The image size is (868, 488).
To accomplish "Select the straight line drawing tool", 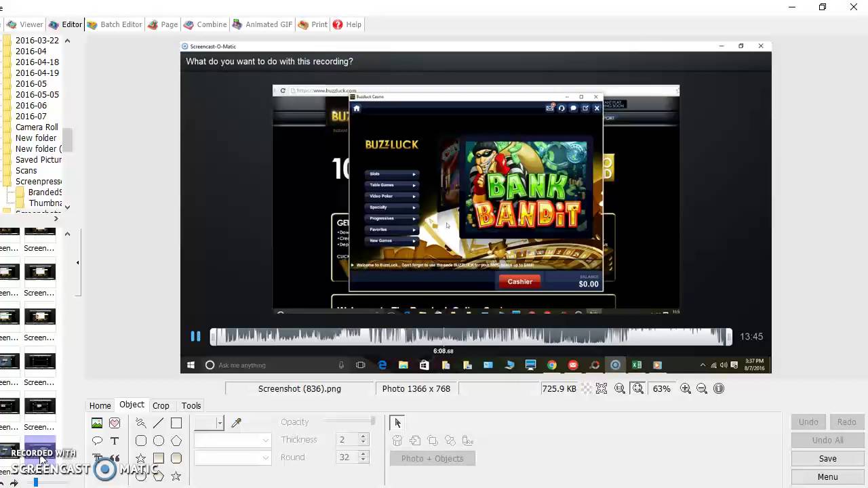I will (159, 423).
